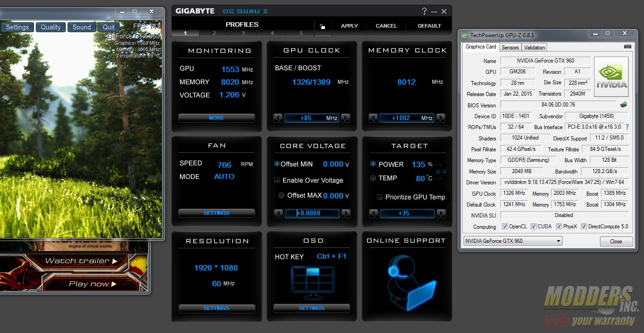Image resolution: width=644 pixels, height=333 pixels.
Task: Click the GPU-Z title bar app icon
Action: click(465, 35)
